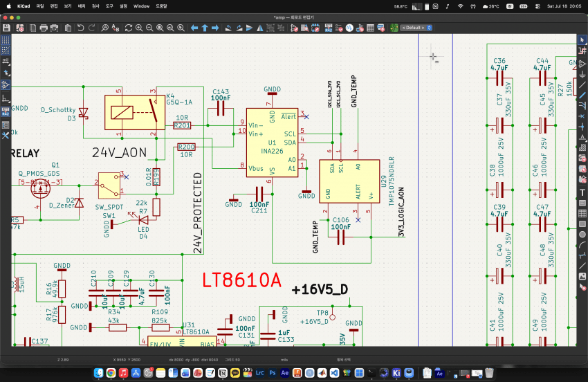Select the Add Image tool
Viewport: 588px width, 382px height.
tap(582, 277)
